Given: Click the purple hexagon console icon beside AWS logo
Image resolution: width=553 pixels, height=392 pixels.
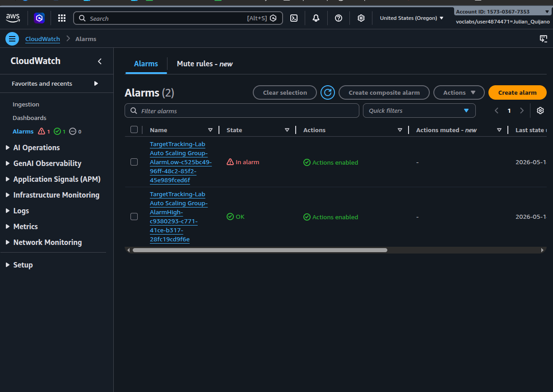Looking at the screenshot, I should pos(40,18).
